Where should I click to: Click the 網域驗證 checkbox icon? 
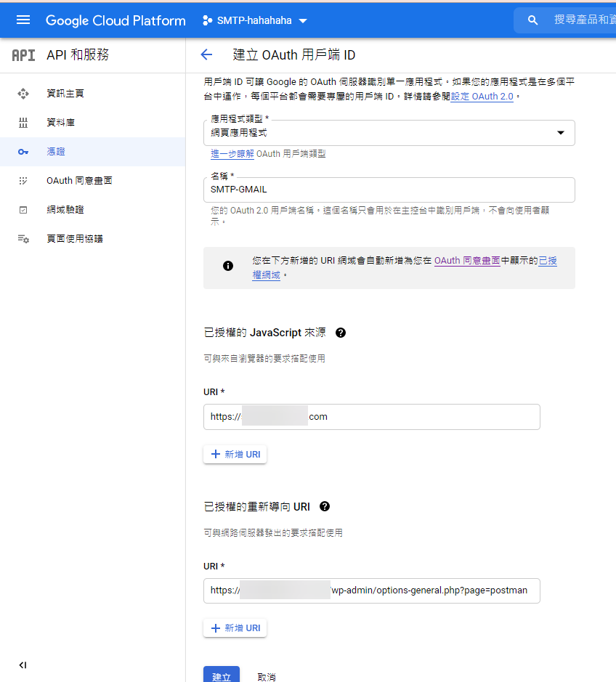[23, 210]
